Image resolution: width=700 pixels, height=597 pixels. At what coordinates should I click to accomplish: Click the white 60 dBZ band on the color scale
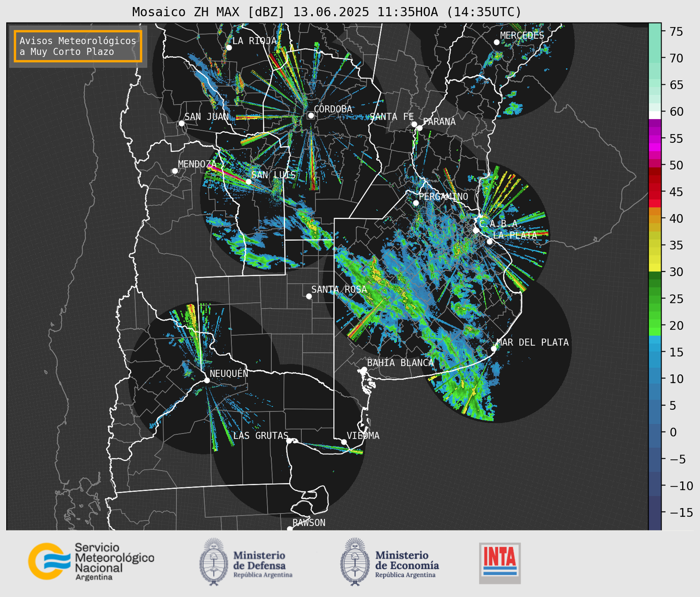click(x=655, y=115)
